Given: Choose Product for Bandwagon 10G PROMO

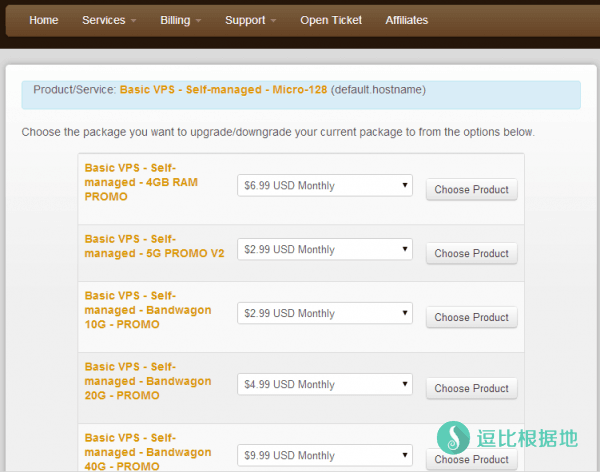Looking at the screenshot, I should 471,318.
